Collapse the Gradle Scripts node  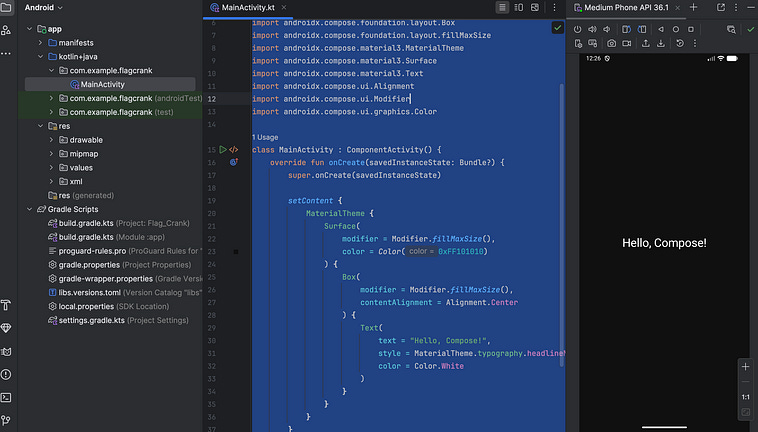29,209
